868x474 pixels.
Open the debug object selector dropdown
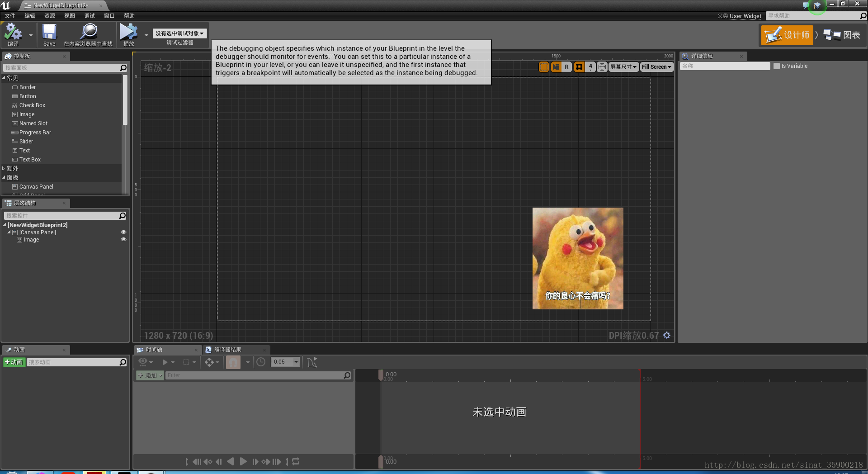pos(179,33)
